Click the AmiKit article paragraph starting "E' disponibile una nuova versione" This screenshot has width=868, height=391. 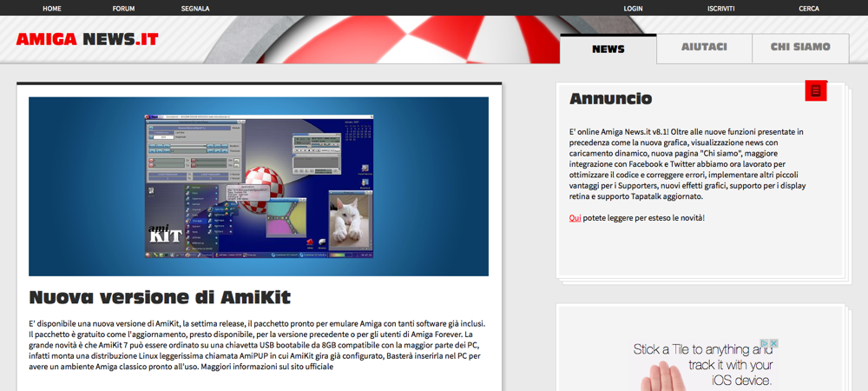(x=258, y=344)
